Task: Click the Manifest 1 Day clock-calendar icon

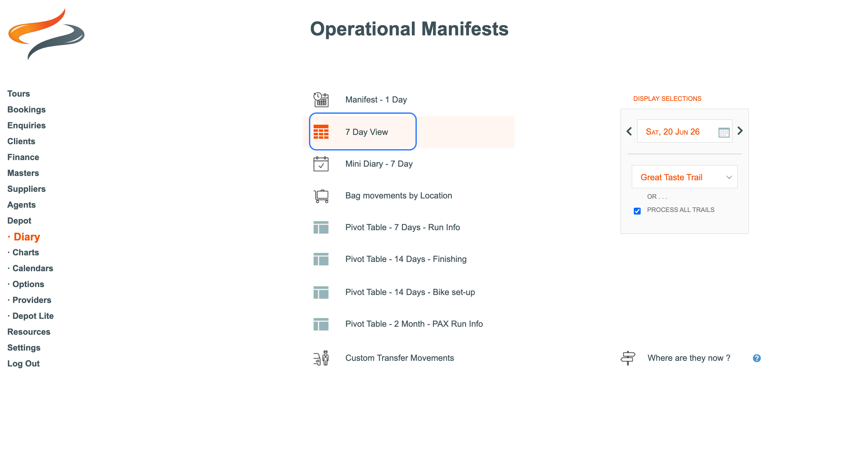Action: [321, 100]
